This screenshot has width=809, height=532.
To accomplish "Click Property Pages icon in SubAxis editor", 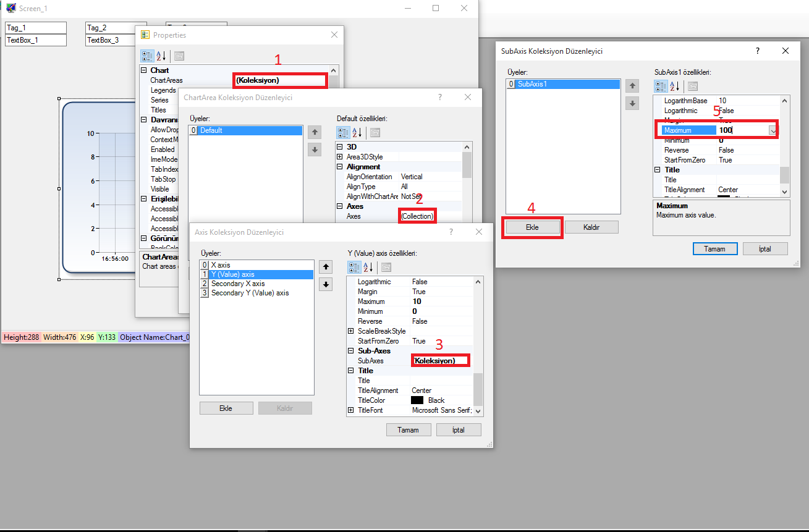I will point(693,86).
